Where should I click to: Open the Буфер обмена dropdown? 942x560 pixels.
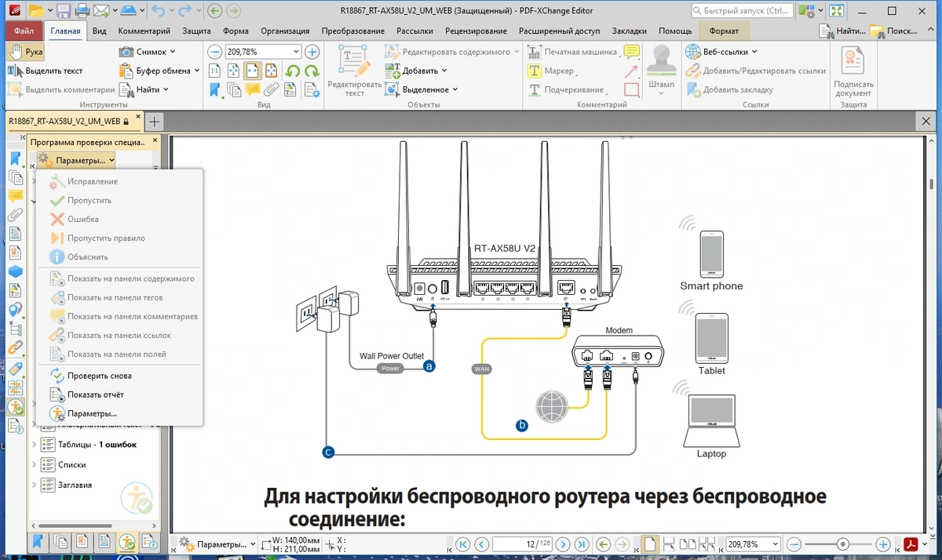(x=160, y=71)
